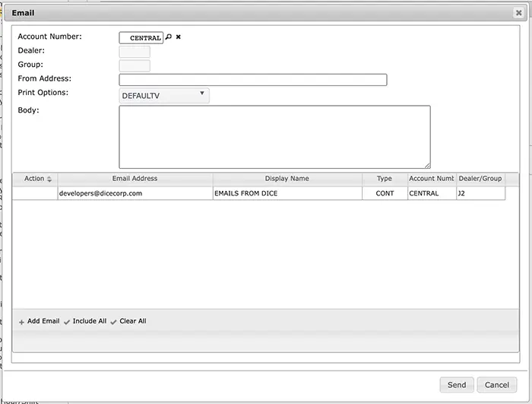Click the Action cell of the developers row
This screenshot has width=532, height=404.
tap(35, 193)
